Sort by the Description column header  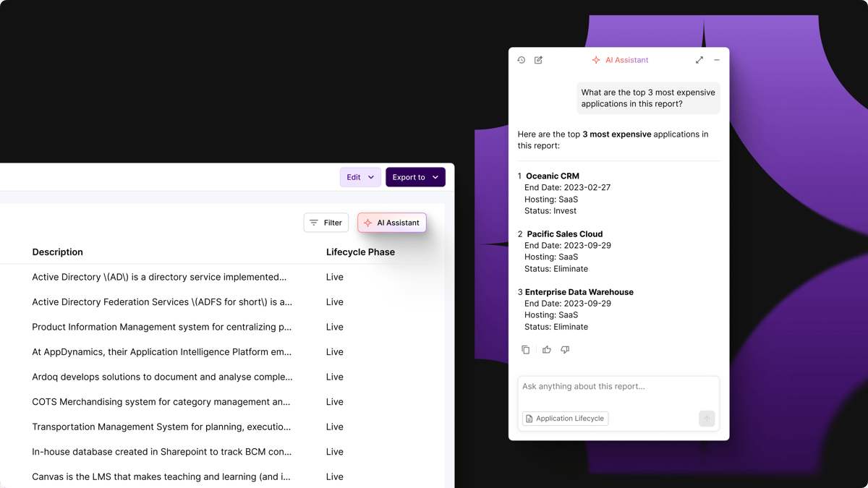click(x=58, y=252)
